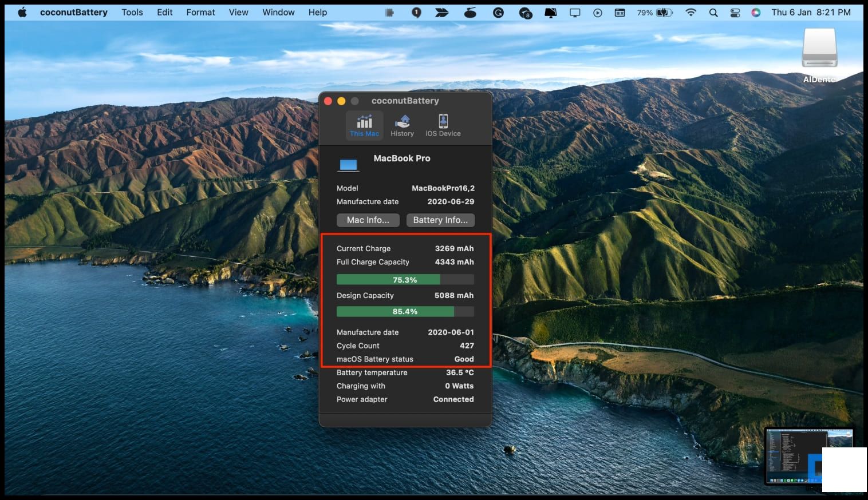Click the MacBook Pro laptop icon
This screenshot has width=868, height=500.
point(348,165)
